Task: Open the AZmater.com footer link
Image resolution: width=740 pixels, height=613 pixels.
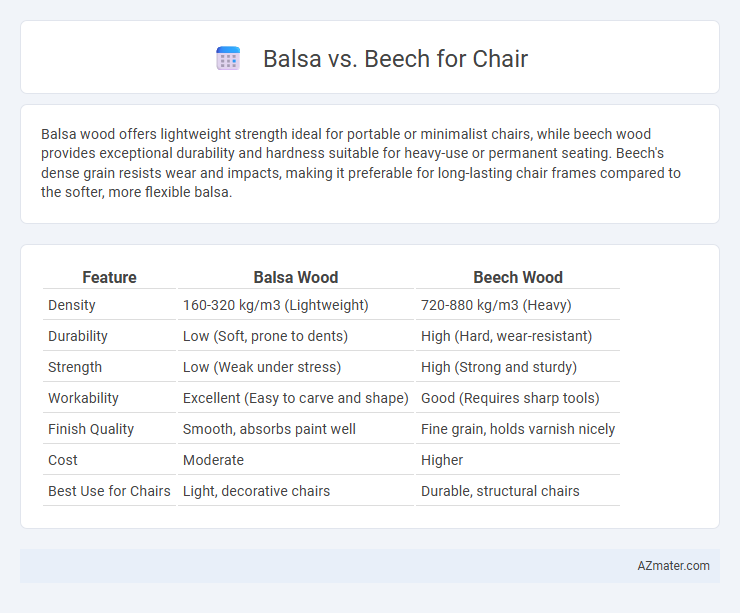Action: tap(673, 566)
